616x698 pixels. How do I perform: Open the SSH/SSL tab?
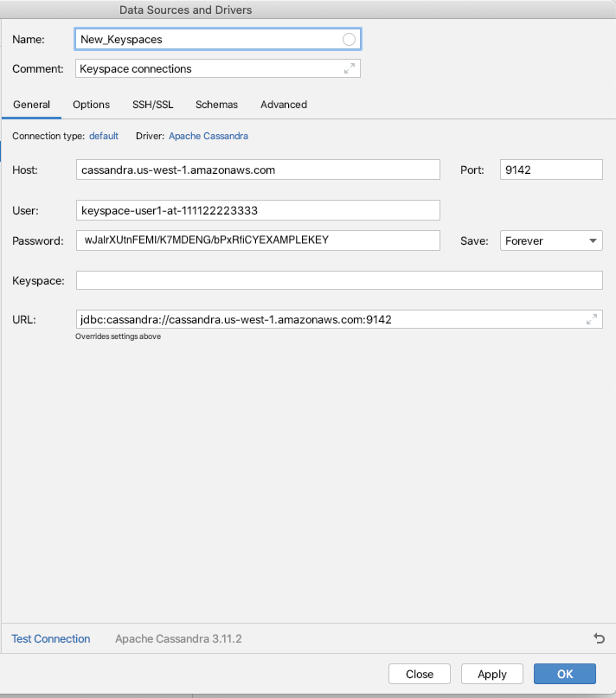point(153,105)
